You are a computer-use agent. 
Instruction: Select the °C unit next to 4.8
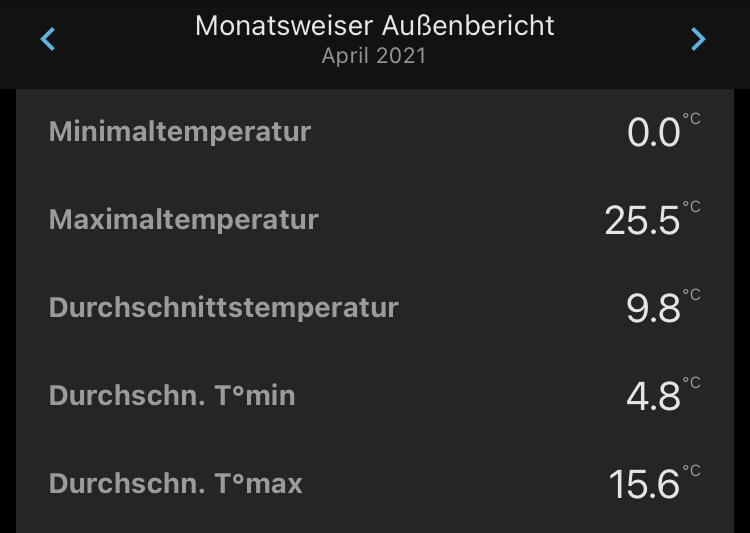point(692,383)
